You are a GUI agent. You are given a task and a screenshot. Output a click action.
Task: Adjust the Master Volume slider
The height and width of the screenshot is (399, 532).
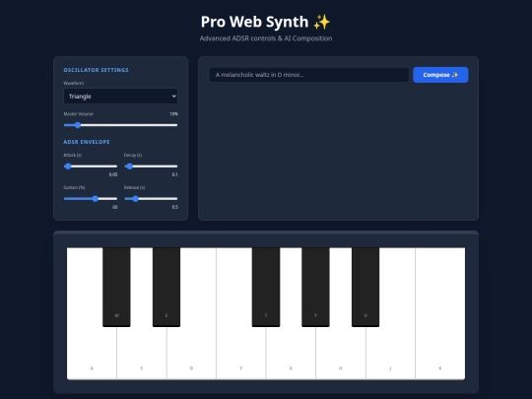120,125
